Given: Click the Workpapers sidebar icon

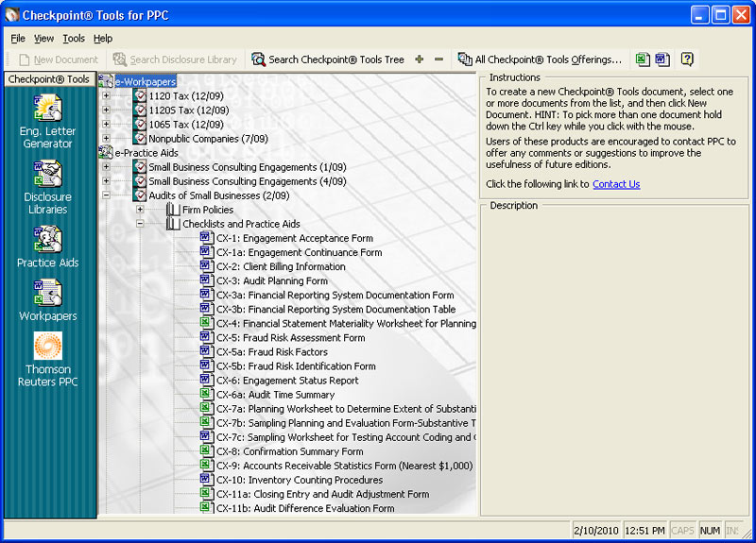Looking at the screenshot, I should (x=47, y=300).
